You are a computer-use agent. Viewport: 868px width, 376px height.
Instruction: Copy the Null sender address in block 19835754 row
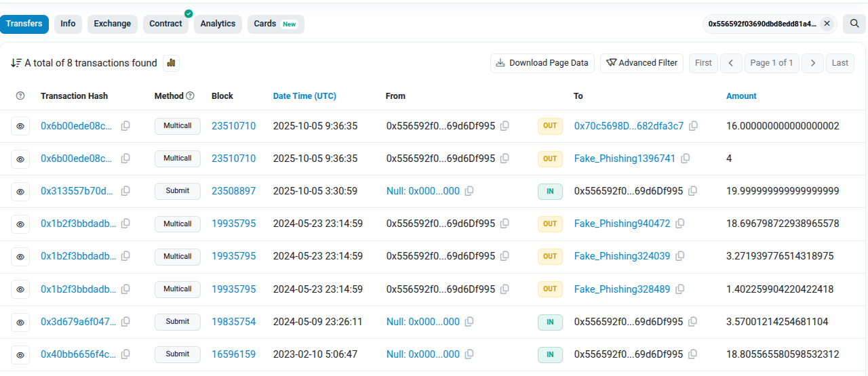tap(469, 322)
